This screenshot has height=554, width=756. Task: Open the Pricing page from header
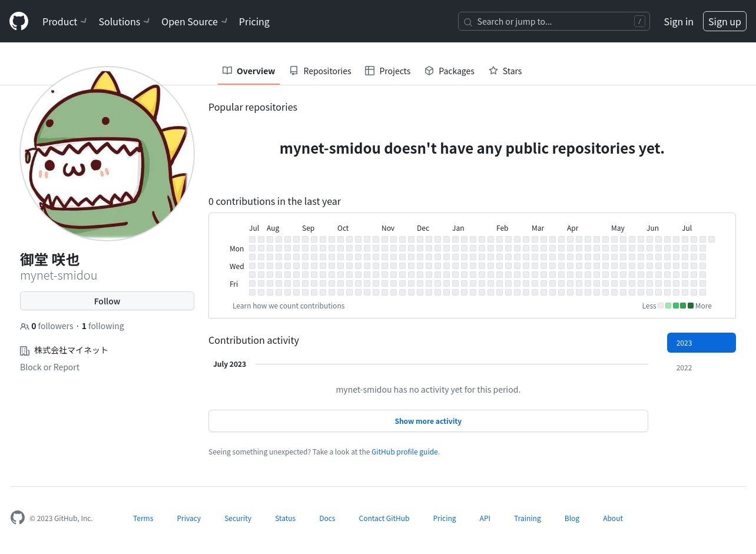(x=254, y=21)
